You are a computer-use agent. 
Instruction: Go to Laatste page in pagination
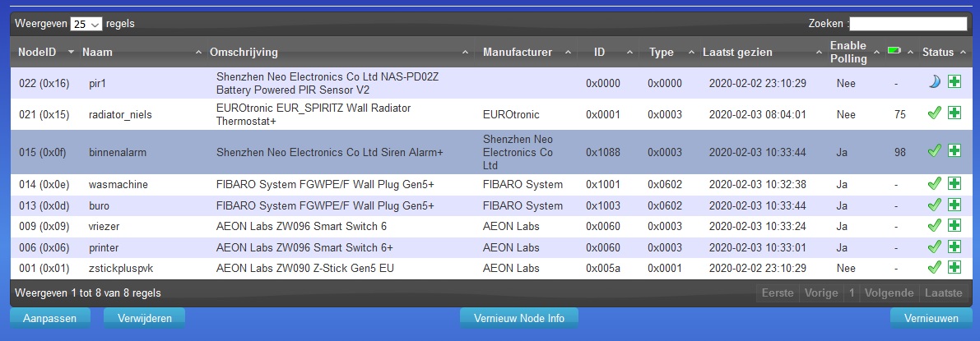tap(944, 293)
